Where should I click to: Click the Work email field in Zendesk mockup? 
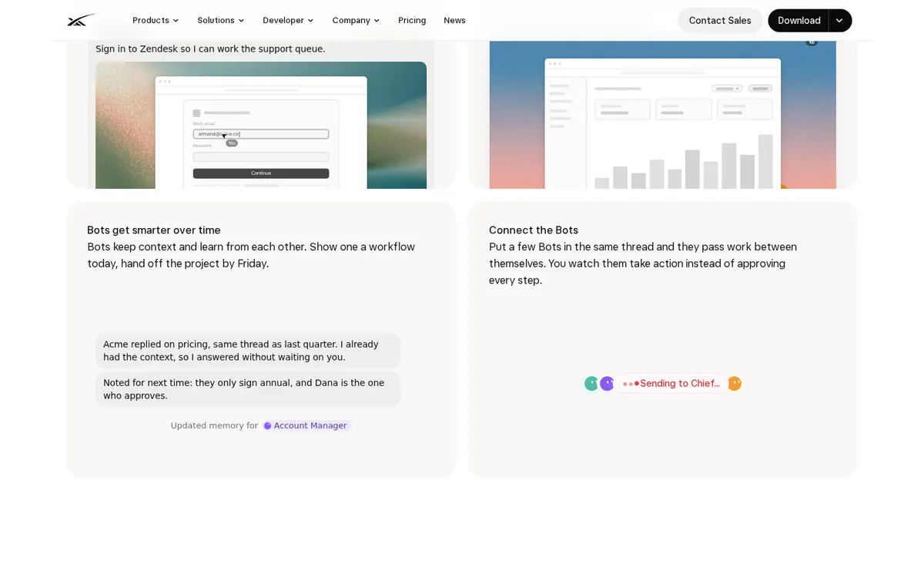tap(261, 133)
